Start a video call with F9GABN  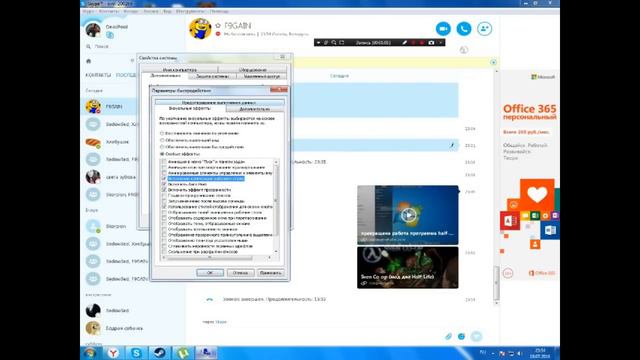(x=443, y=29)
